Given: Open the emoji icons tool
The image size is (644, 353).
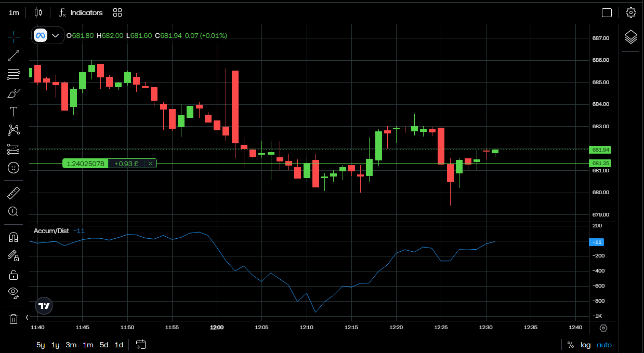Looking at the screenshot, I should [x=14, y=168].
